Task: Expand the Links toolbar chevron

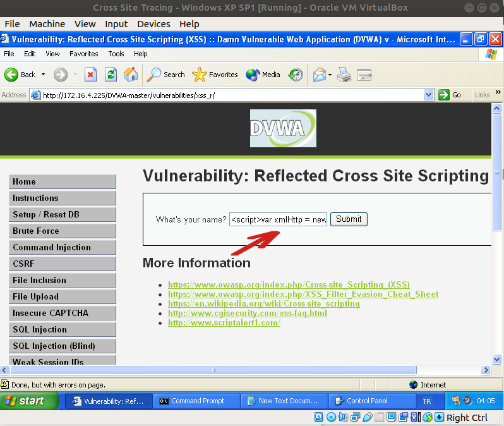Action: (498, 92)
